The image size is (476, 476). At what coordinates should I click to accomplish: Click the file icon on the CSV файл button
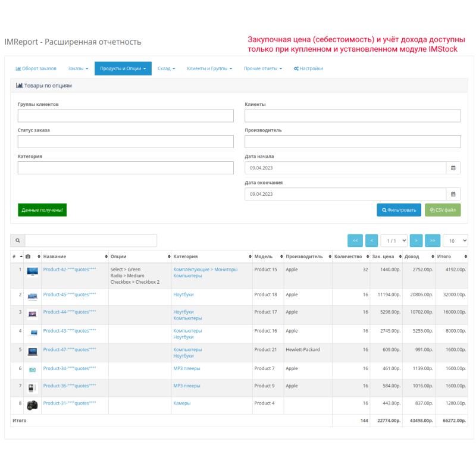(x=431, y=209)
